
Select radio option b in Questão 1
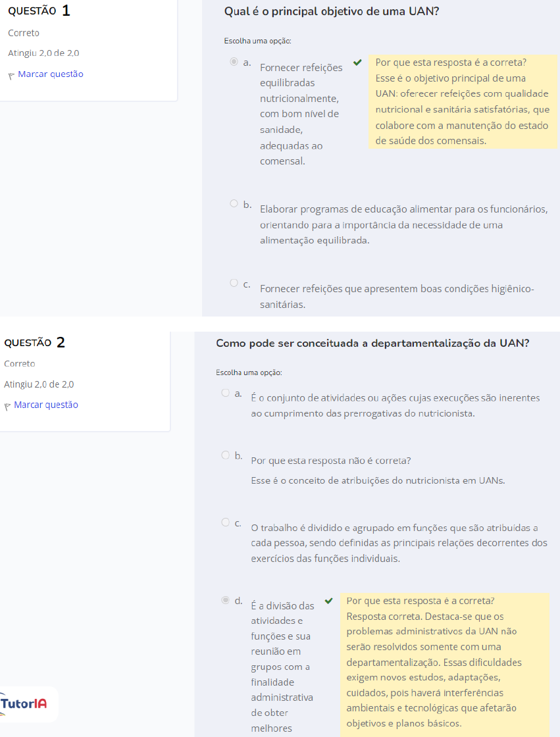click(234, 203)
